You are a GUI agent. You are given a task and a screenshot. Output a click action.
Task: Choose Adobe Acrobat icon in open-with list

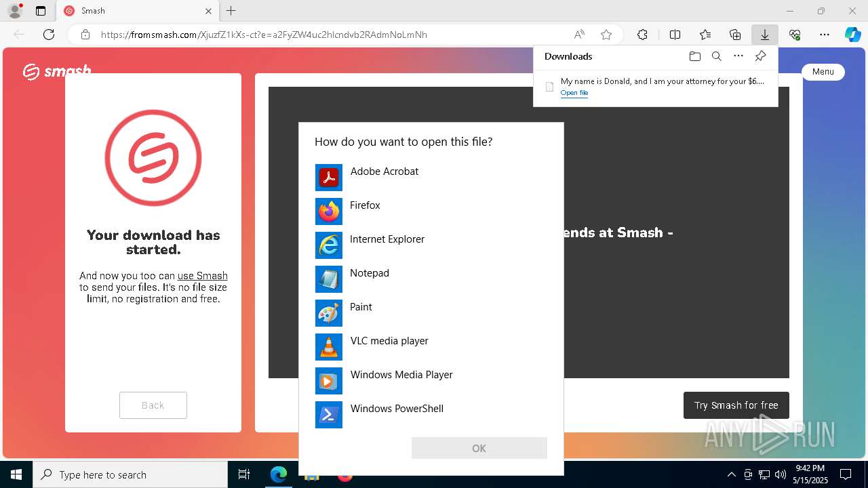coord(329,178)
